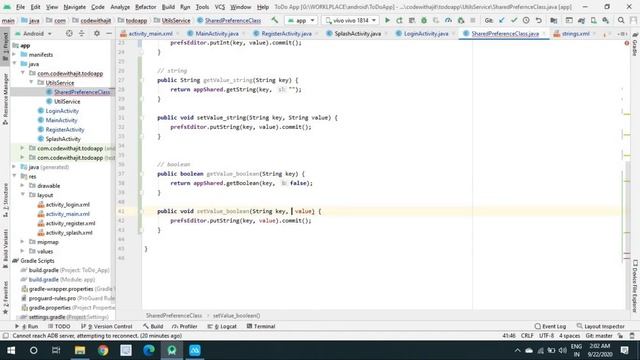Open Project Structure icon in toolbar
The height and width of the screenshot is (360, 640).
(x=553, y=20)
